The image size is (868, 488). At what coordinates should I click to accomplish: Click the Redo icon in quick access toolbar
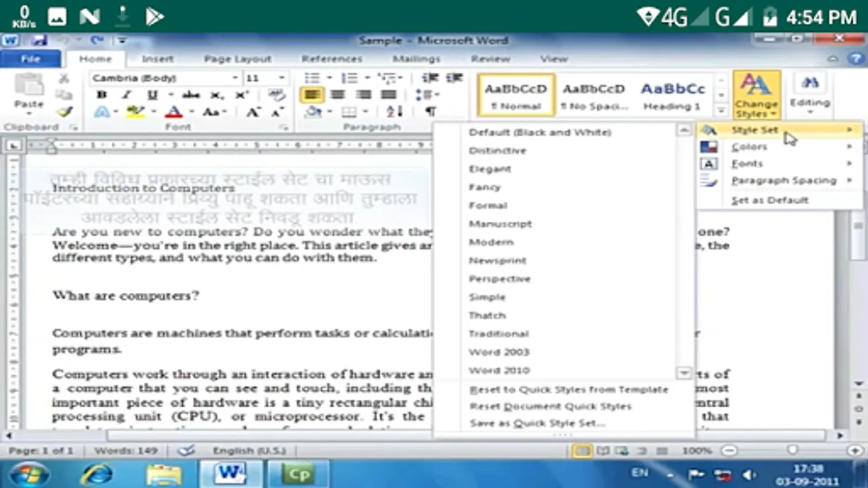pyautogui.click(x=97, y=40)
